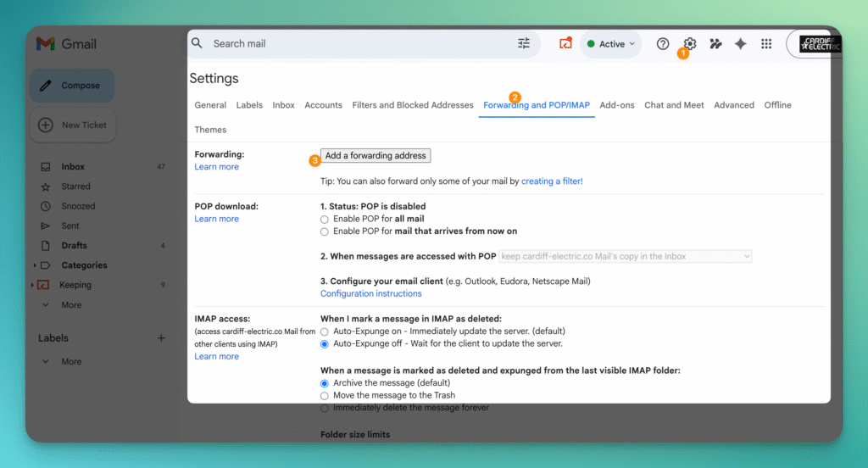868x468 pixels.
Task: Open the Chat and Meet tab
Action: click(674, 105)
